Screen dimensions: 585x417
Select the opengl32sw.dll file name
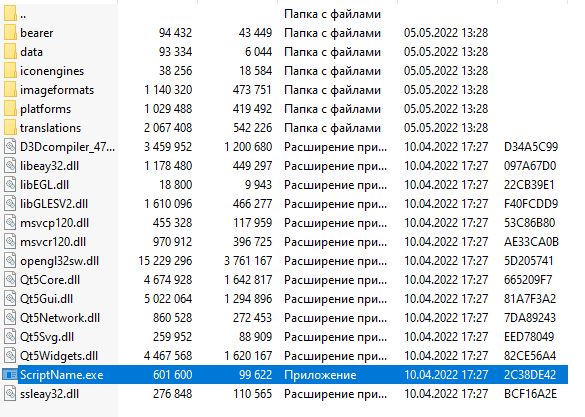(59, 261)
